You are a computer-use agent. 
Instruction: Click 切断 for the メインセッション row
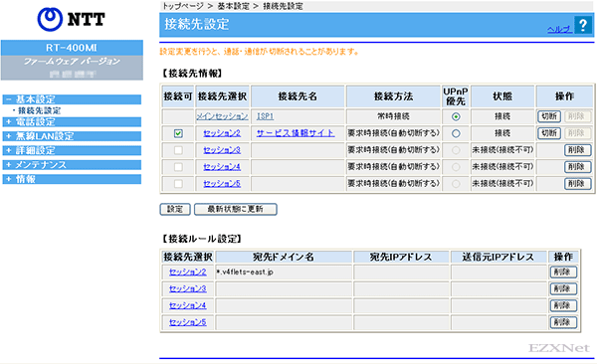pyautogui.click(x=549, y=116)
